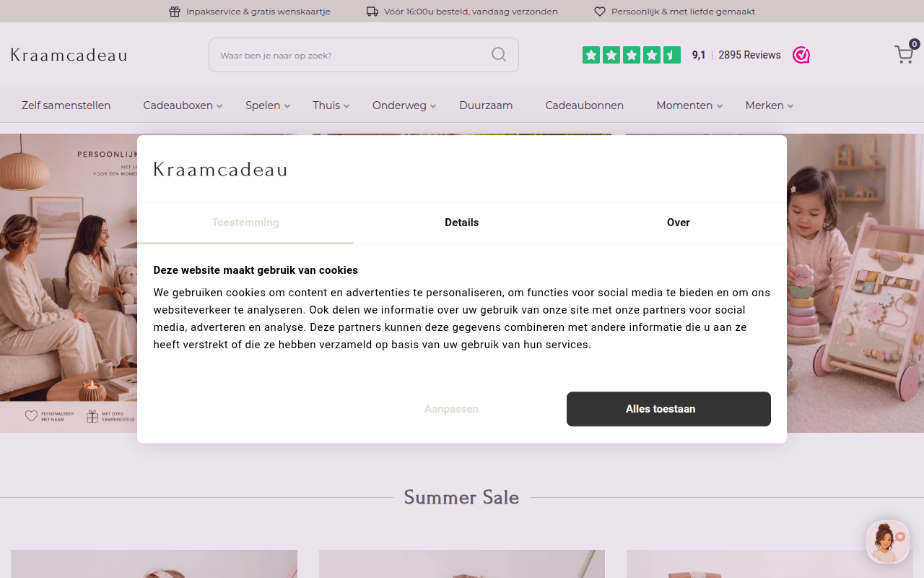This screenshot has width=924, height=578.
Task: Click the gift icon beside Inpakservice text
Action: coord(175,12)
